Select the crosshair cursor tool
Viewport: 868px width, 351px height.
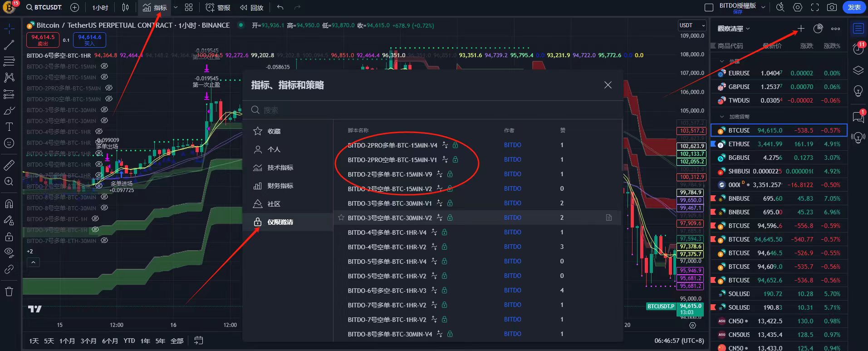point(9,29)
